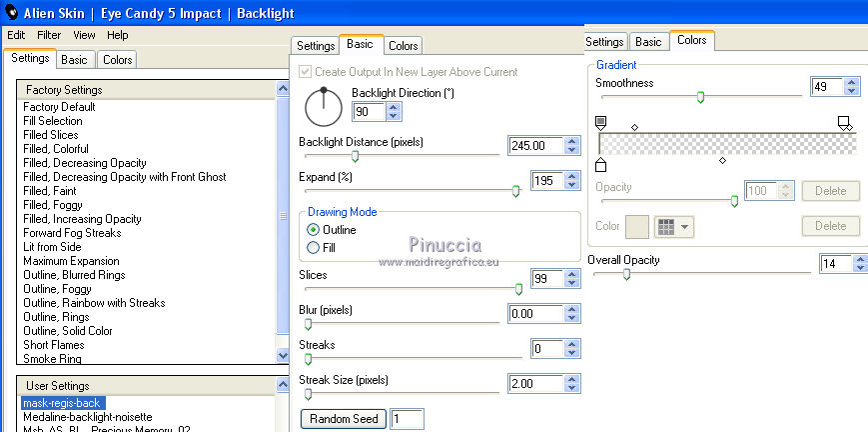Image resolution: width=868 pixels, height=432 pixels.
Task: Select left color stop below gradient
Action: point(600,164)
